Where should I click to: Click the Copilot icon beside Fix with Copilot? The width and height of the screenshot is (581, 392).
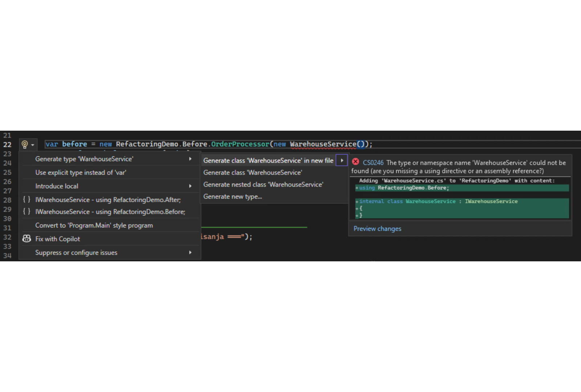[x=27, y=238]
